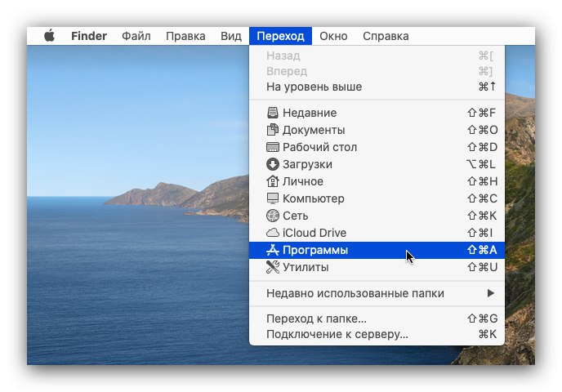Image resolution: width=562 pixels, height=392 pixels.
Task: Click the Компьютер monitor icon
Action: coord(273,198)
